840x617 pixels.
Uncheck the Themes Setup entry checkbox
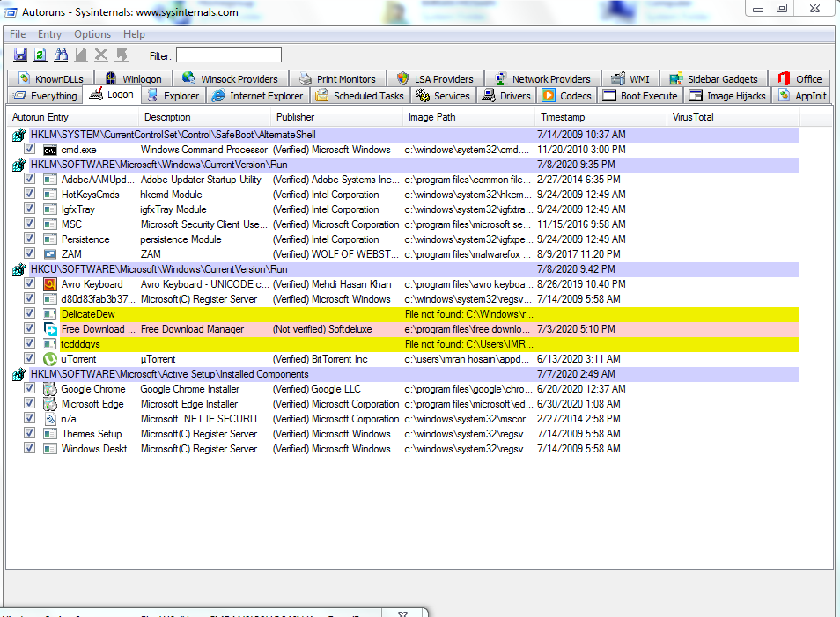click(29, 434)
